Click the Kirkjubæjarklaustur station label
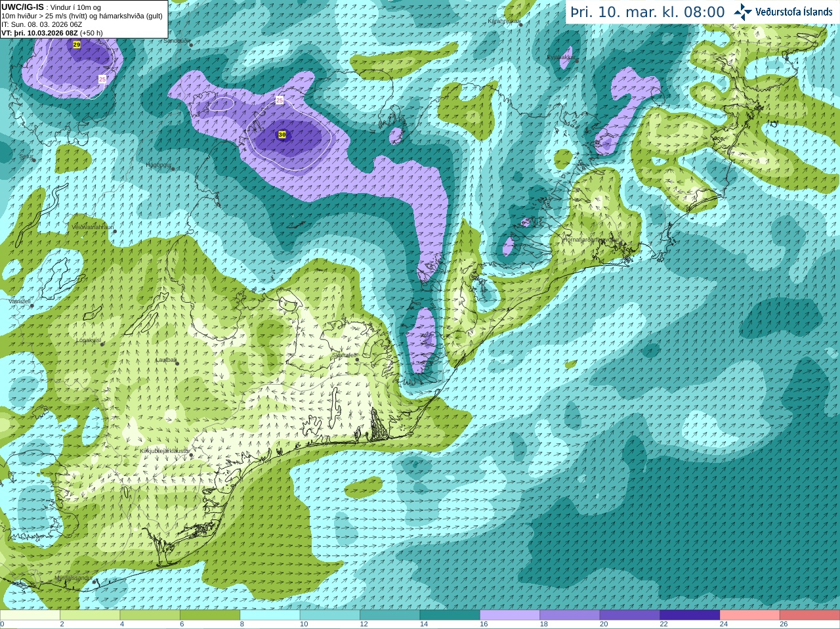The image size is (840, 629). 164,451
